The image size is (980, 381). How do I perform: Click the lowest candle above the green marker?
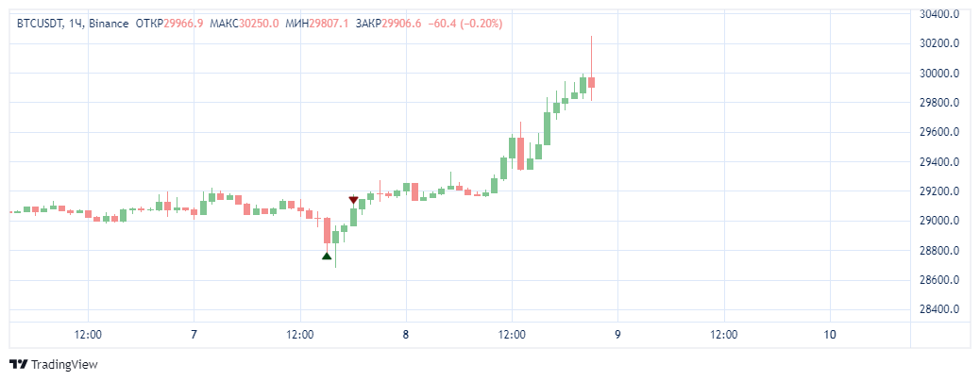[327, 230]
